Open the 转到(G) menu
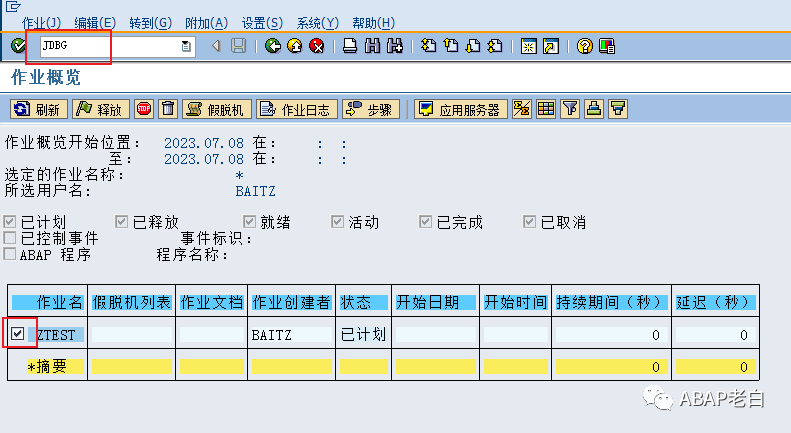This screenshot has height=433, width=791. pos(150,23)
